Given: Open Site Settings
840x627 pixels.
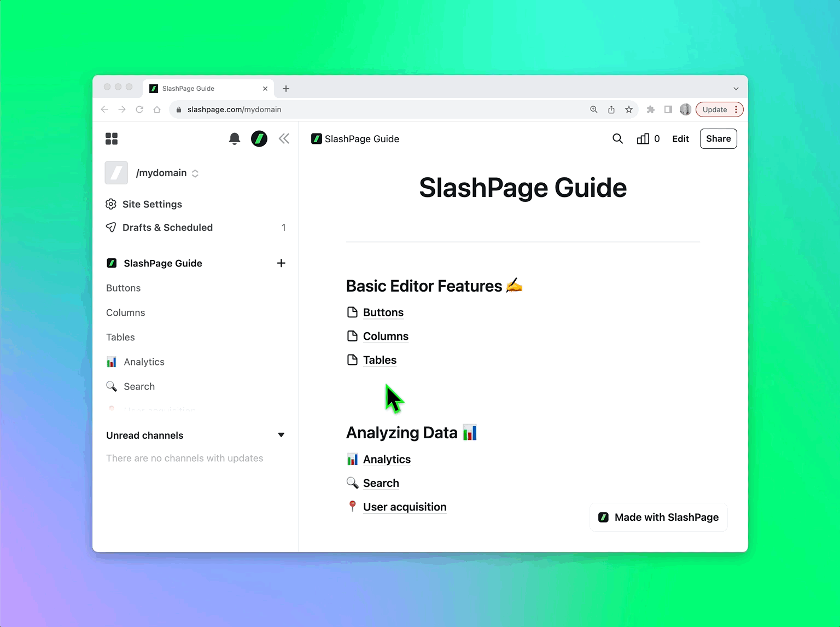Looking at the screenshot, I should pos(152,204).
